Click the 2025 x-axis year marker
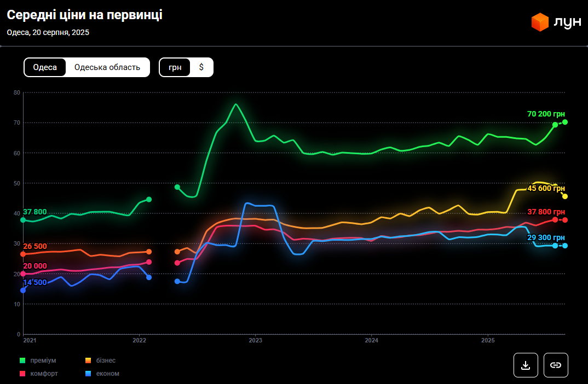 click(488, 340)
